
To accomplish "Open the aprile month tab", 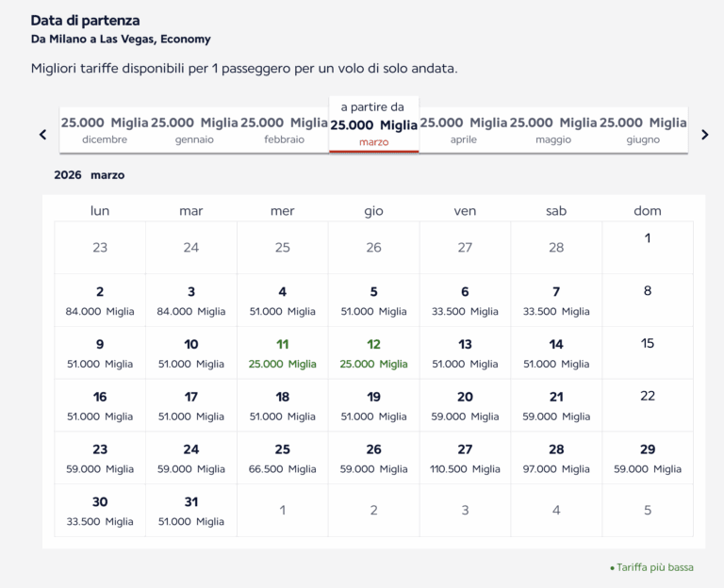I will [x=463, y=130].
